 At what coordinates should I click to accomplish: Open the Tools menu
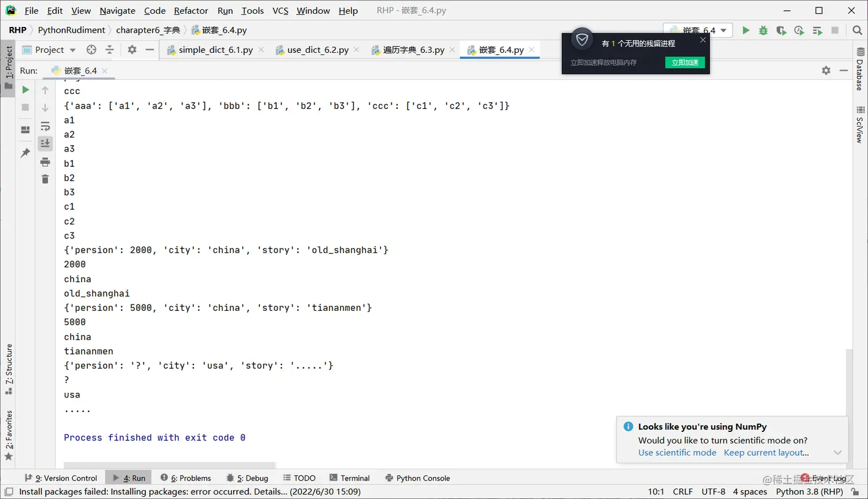(x=253, y=10)
